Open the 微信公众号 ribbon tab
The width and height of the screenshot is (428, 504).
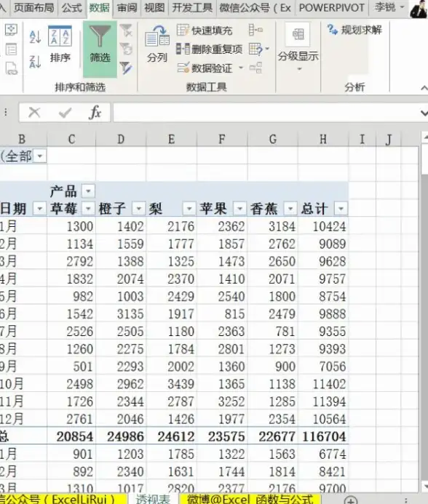(x=255, y=7)
